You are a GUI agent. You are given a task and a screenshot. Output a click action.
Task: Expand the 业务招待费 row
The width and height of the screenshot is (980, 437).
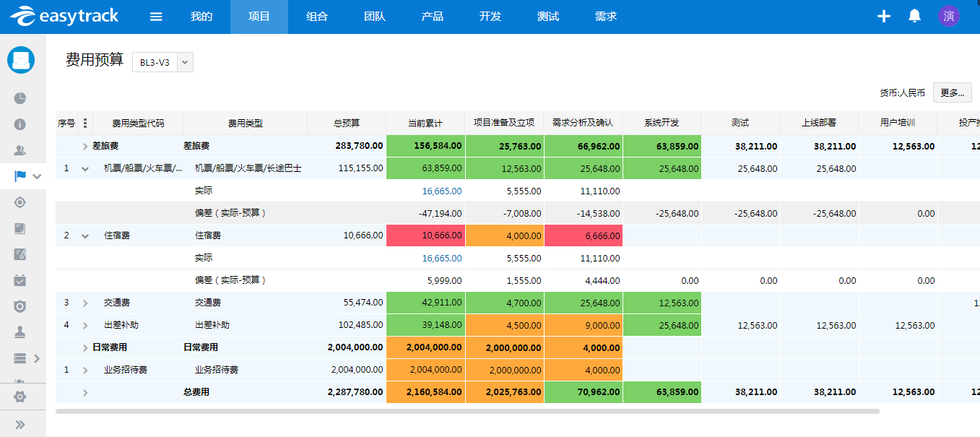[x=85, y=371]
